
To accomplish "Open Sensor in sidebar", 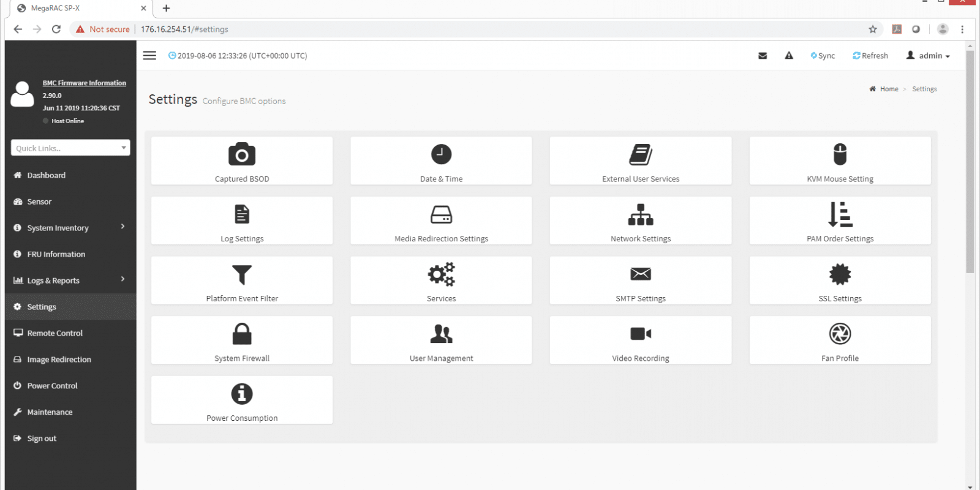I will pos(70,202).
